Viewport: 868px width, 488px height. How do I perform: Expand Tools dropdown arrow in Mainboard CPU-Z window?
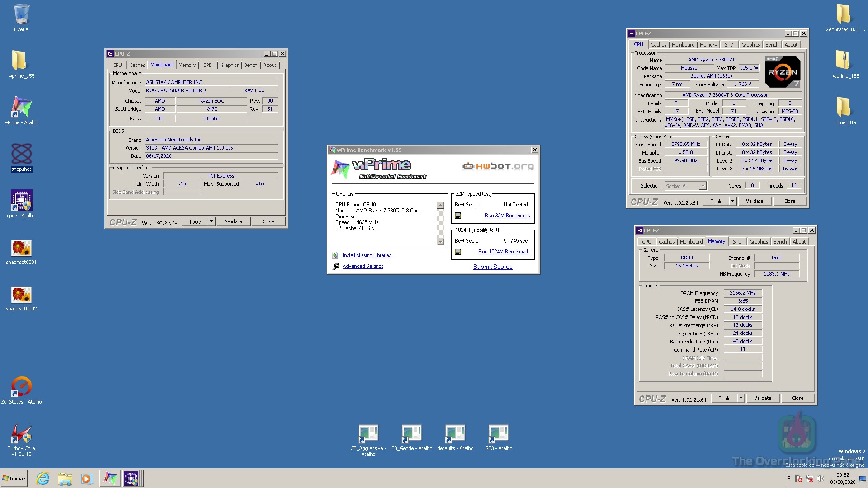tap(211, 221)
